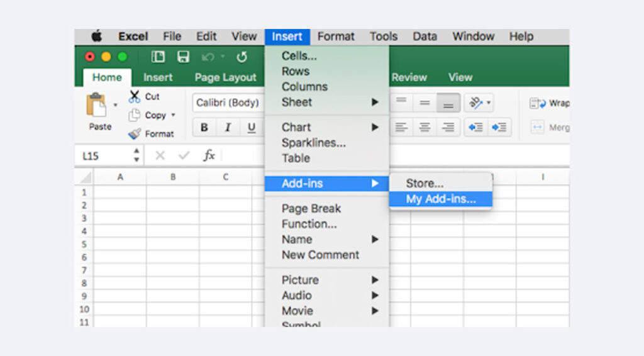
Task: Decrease indent
Action: click(475, 127)
